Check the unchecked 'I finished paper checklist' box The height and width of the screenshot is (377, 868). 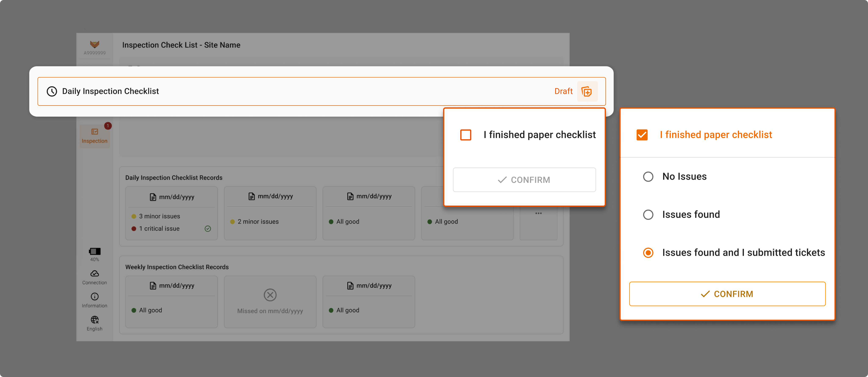(466, 135)
